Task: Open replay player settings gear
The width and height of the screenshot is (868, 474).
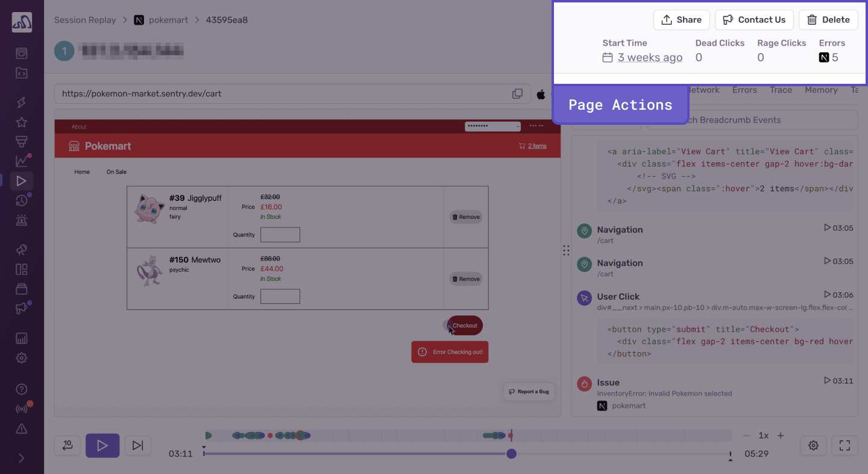Action: click(x=813, y=446)
